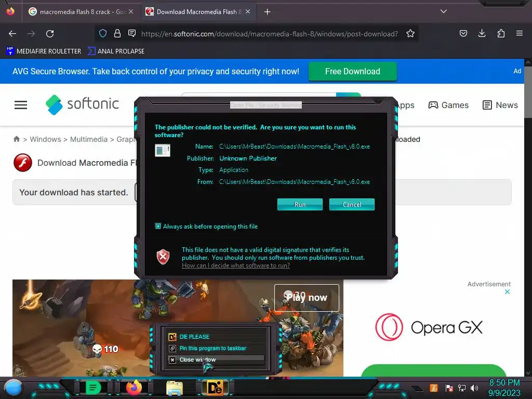
Task: Click the orange Java update tray icon
Action: tap(434, 388)
